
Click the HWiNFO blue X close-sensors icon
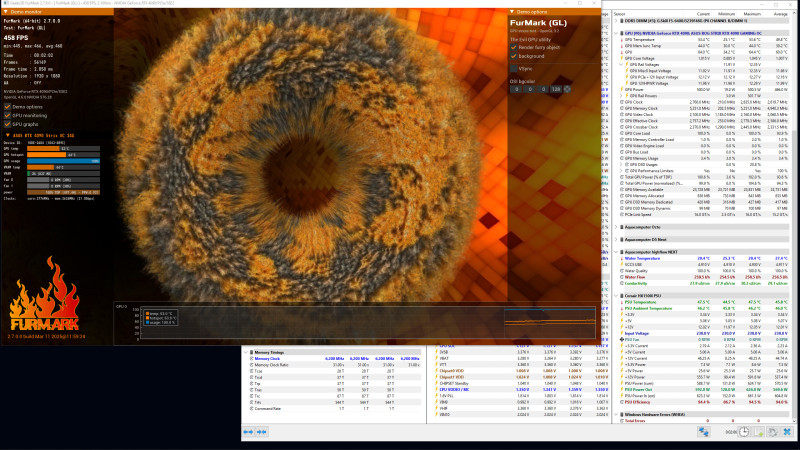787,432
